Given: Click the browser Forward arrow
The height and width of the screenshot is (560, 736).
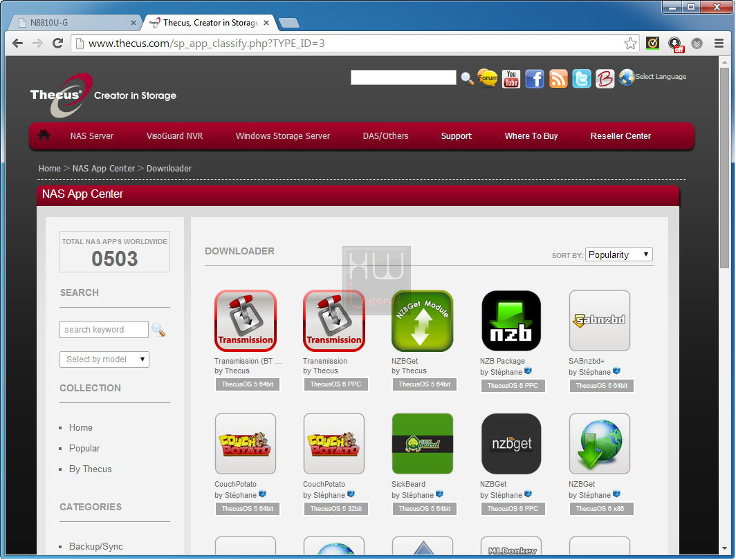Looking at the screenshot, I should pos(37,44).
